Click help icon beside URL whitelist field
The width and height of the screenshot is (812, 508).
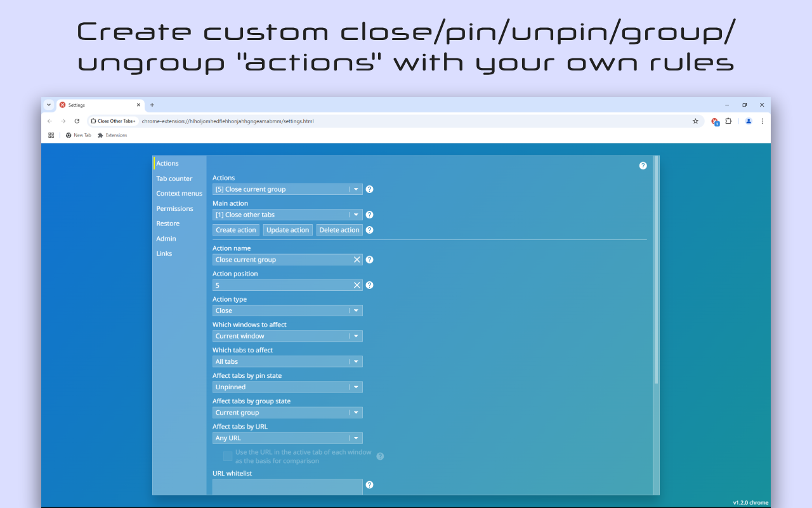pos(369,485)
